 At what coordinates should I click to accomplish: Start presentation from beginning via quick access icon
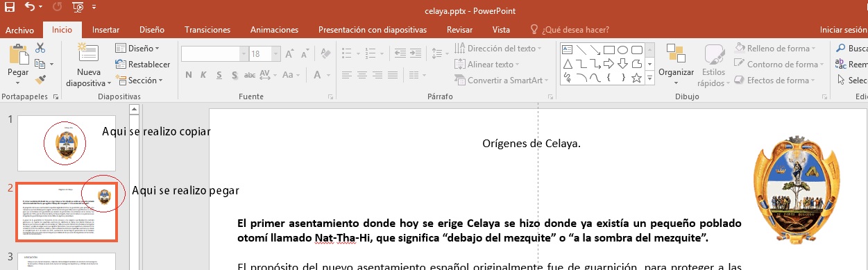[78, 8]
